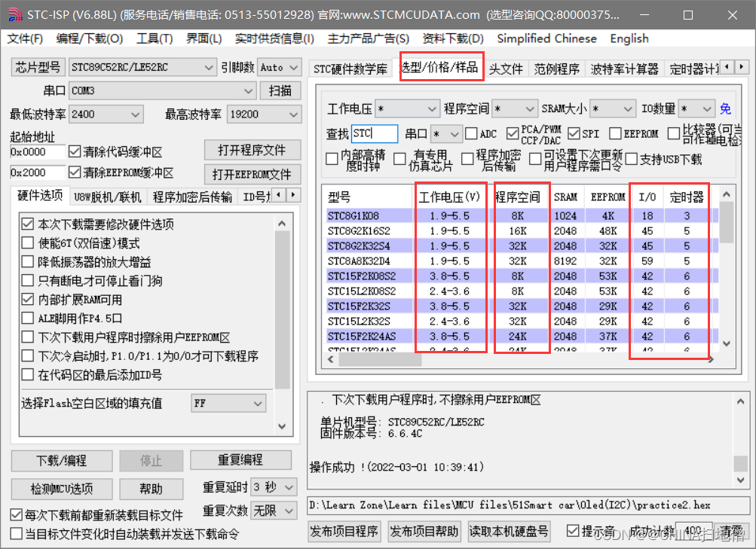Image resolution: width=756 pixels, height=549 pixels.
Task: Switch to the 头文件 tab
Action: [506, 69]
